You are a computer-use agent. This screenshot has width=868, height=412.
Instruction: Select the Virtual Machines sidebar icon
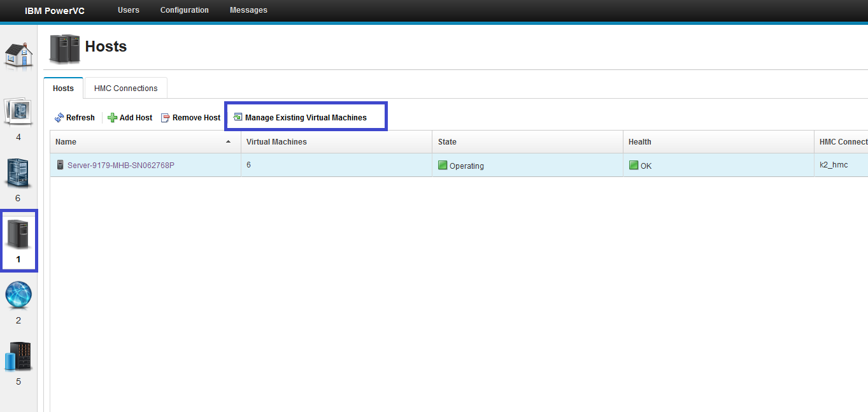coord(18,173)
